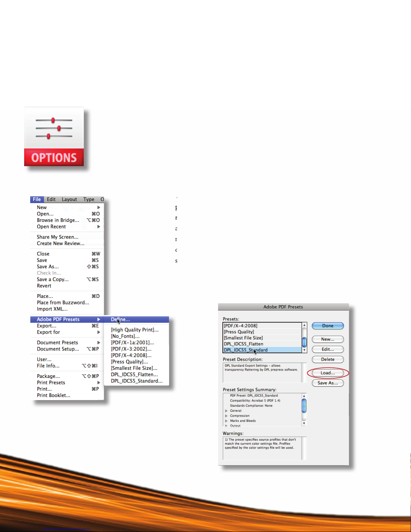Viewport: 411px width, 532px height.
Task: Open the Layout menu
Action: tap(69, 199)
